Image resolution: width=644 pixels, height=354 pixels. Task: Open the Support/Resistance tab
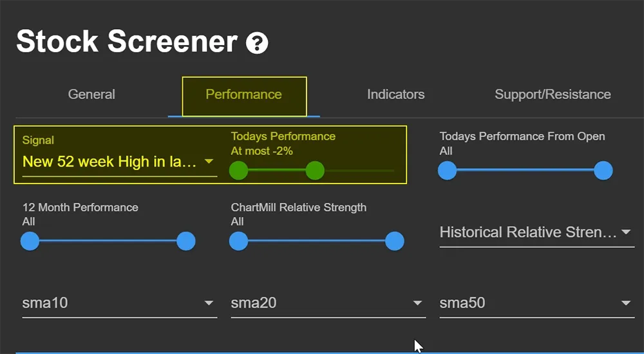(553, 95)
